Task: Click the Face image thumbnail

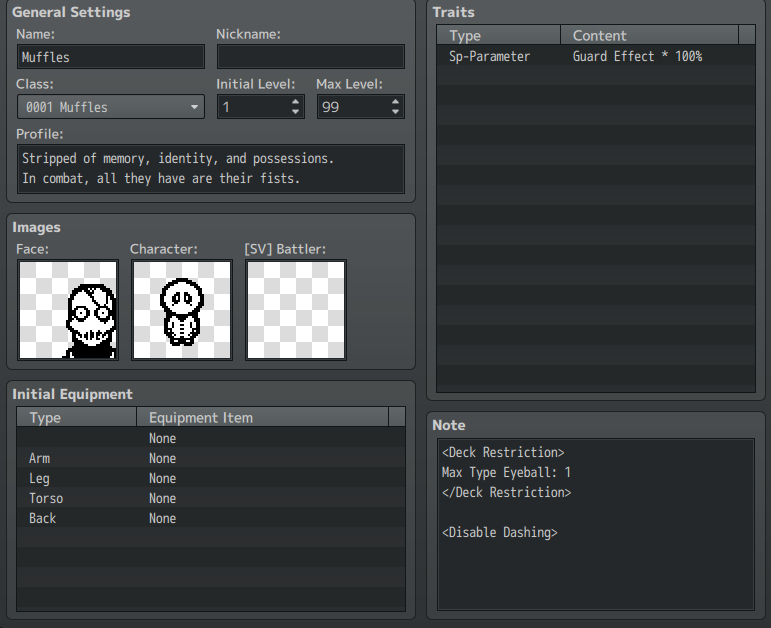Action: [x=68, y=310]
